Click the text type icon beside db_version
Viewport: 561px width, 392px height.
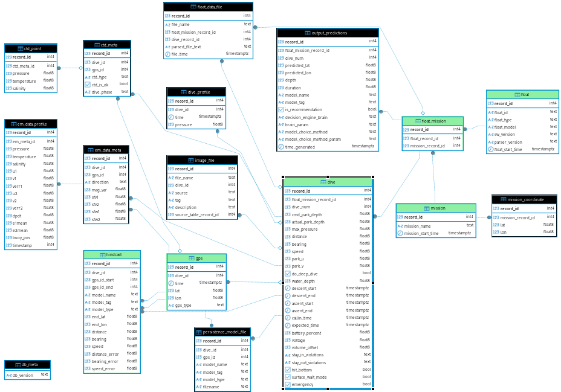(x=8, y=376)
